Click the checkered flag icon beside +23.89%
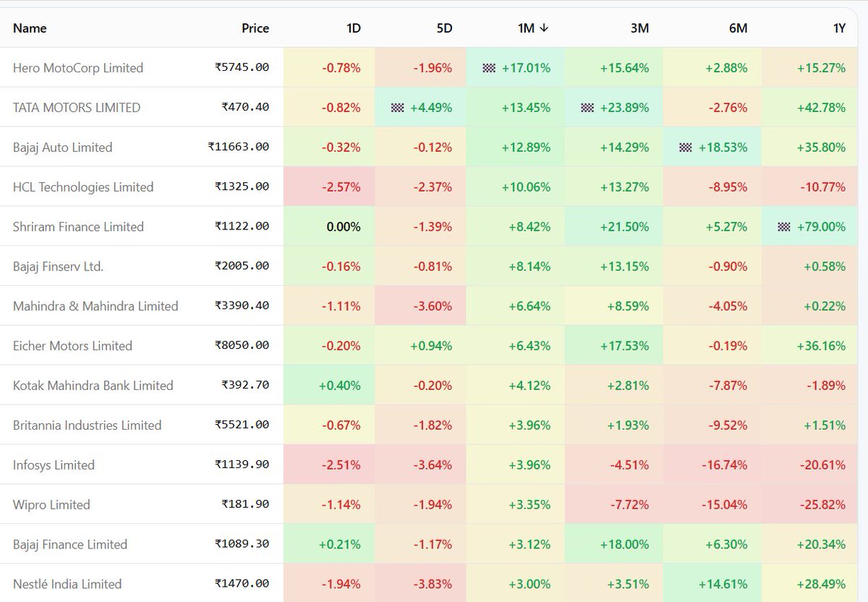The height and width of the screenshot is (602, 868). [587, 108]
